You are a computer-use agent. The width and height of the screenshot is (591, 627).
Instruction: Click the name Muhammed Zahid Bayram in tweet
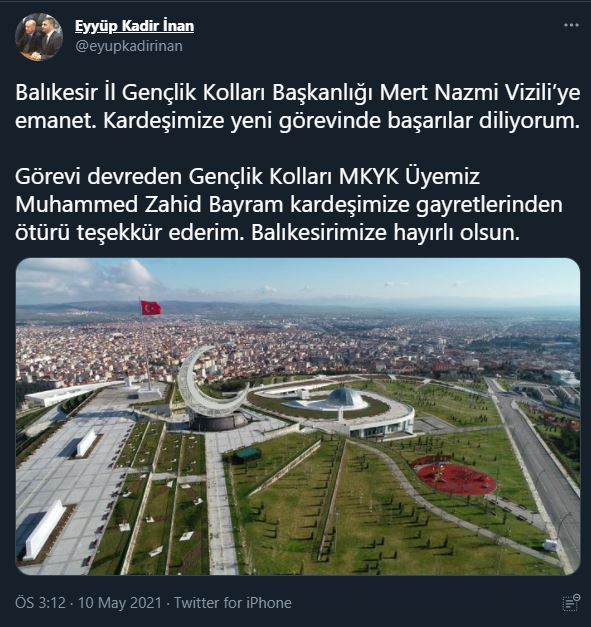[x=150, y=205]
